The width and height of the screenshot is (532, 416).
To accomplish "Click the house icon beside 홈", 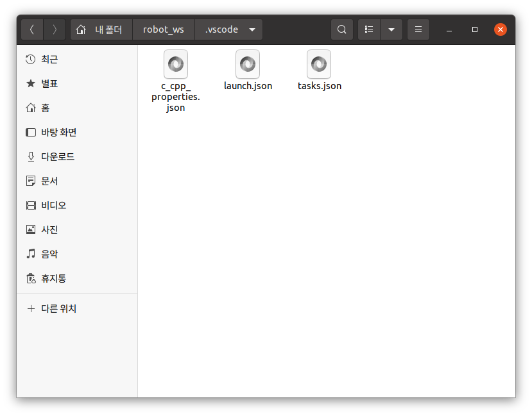I will click(x=31, y=108).
